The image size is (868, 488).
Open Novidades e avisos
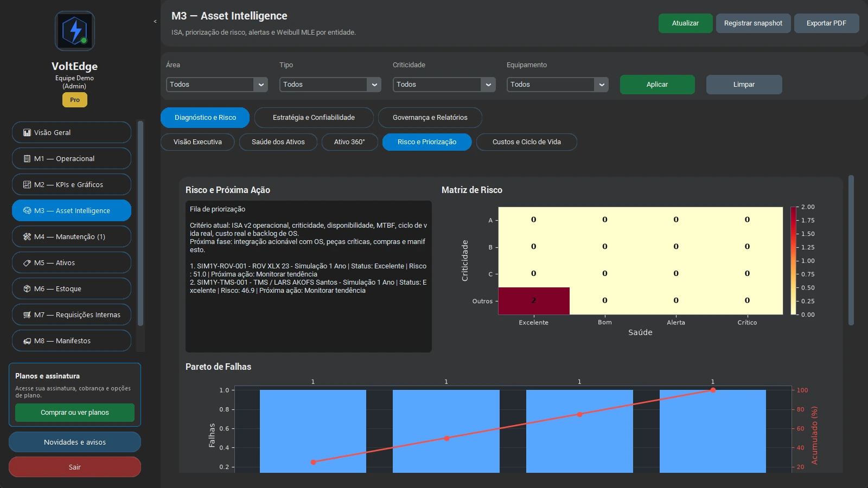[x=75, y=442]
